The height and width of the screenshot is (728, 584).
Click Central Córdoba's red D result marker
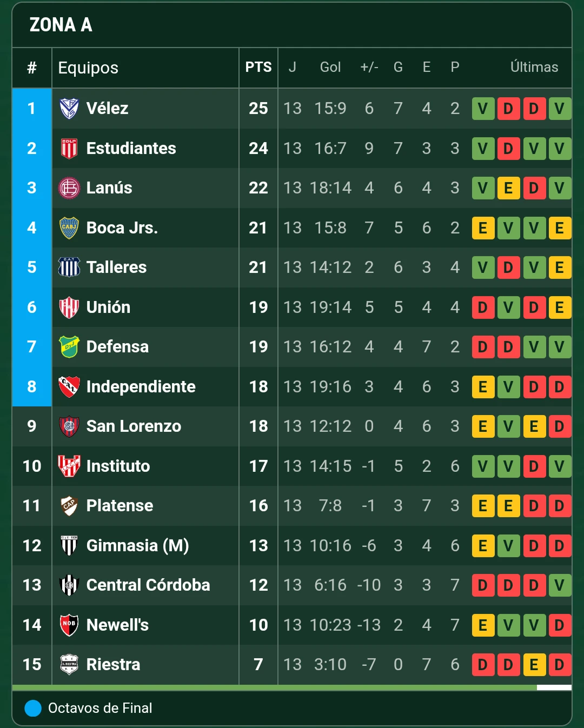[483, 585]
